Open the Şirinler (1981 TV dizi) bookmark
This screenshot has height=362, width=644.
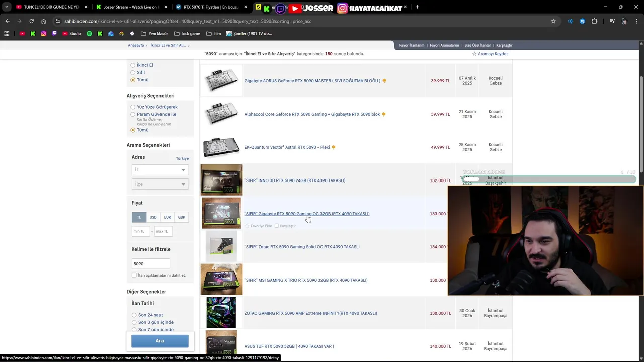point(250,34)
